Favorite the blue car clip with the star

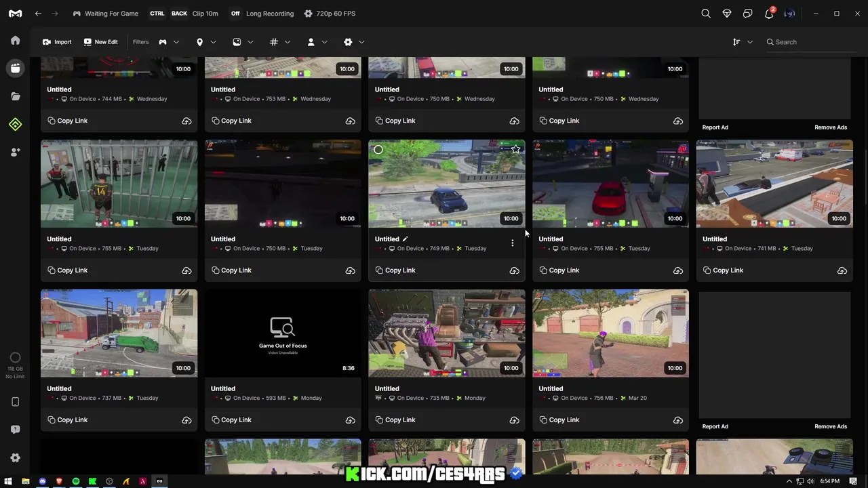pyautogui.click(x=515, y=149)
